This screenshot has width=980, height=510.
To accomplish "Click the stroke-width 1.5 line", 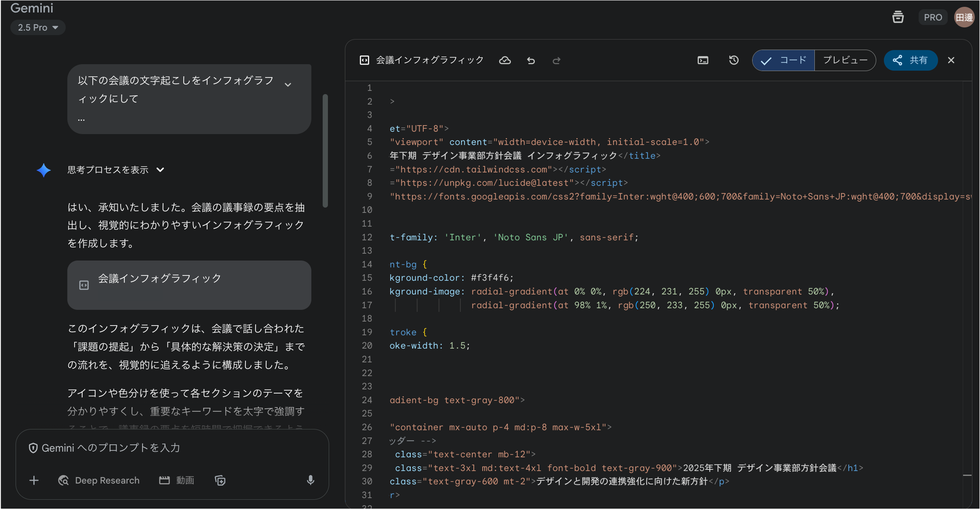I will coord(429,346).
